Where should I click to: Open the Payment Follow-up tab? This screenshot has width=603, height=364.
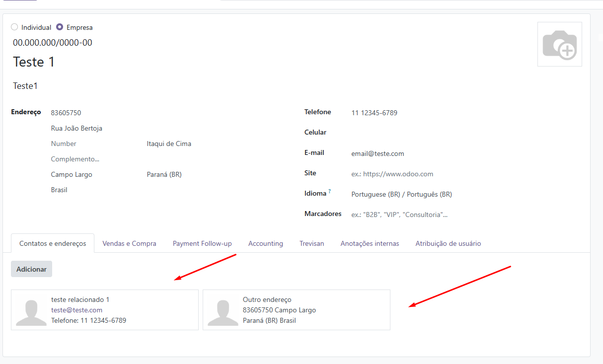[x=202, y=243]
